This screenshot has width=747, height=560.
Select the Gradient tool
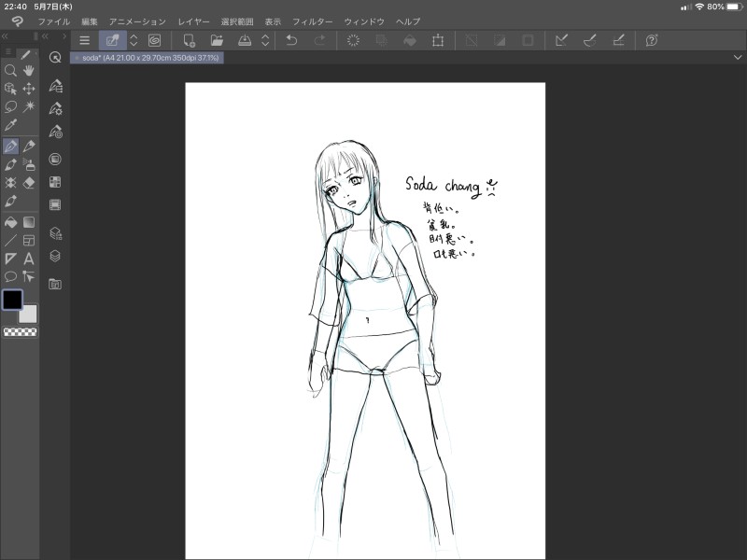point(29,222)
